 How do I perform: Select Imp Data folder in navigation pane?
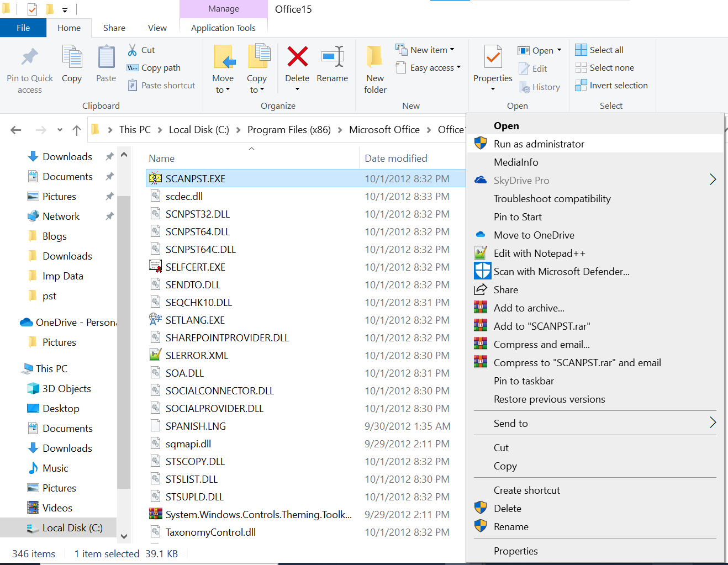click(x=63, y=276)
